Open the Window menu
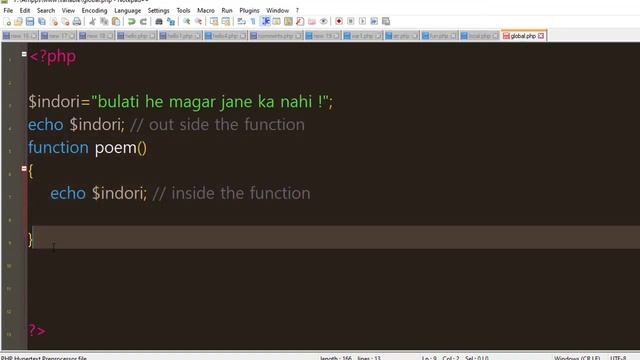Image resolution: width=640 pixels, height=360 pixels. [x=278, y=11]
